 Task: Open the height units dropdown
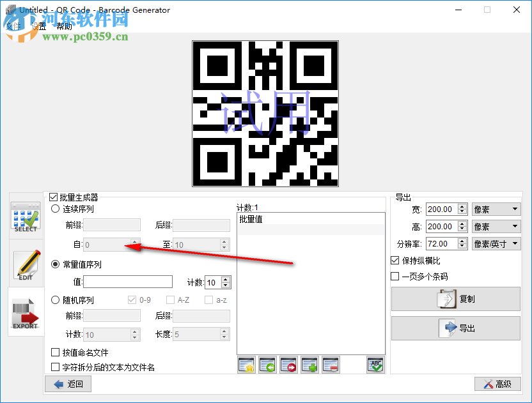point(496,226)
